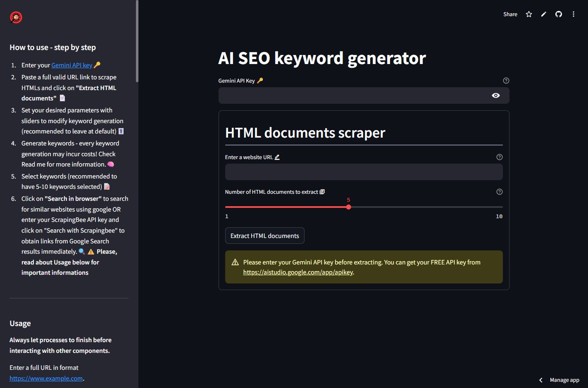Click the Share menu item

click(x=510, y=14)
